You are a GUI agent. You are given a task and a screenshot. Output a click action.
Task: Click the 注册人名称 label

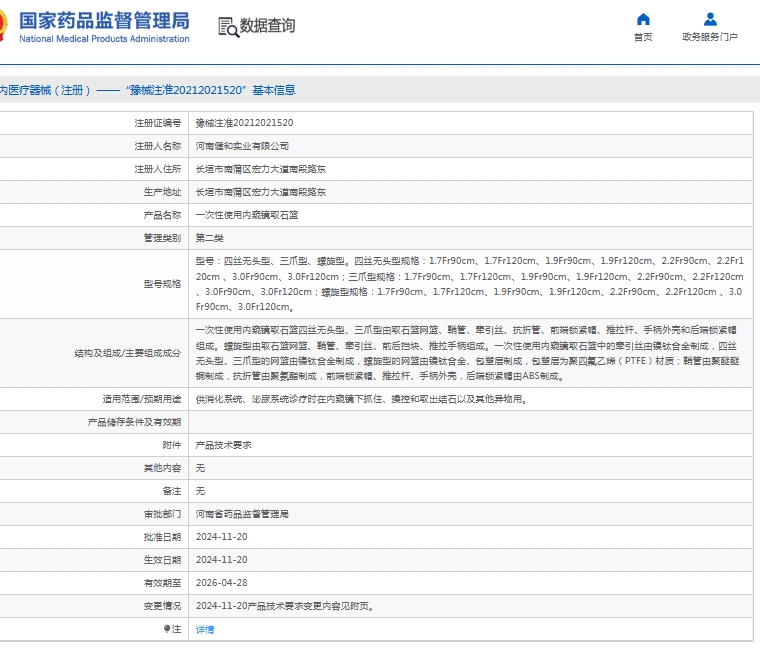[158, 146]
